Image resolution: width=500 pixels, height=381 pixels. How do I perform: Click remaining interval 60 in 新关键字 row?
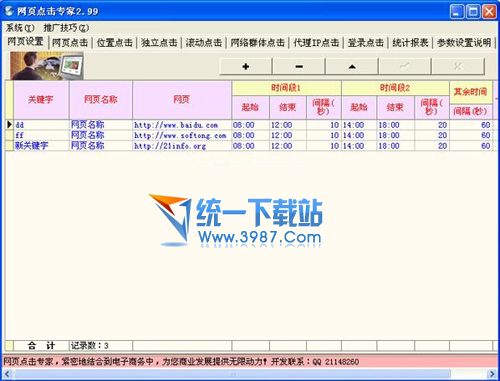tap(471, 146)
